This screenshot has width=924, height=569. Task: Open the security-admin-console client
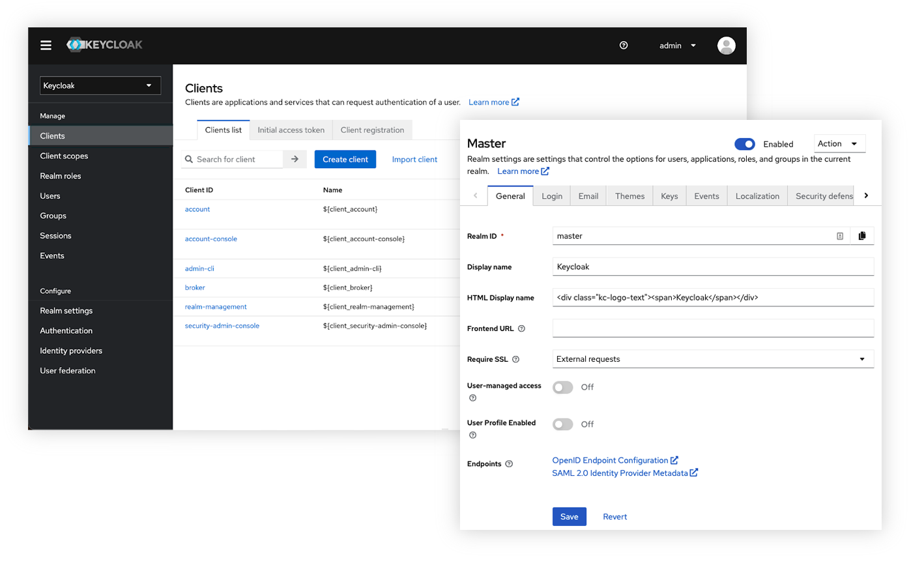[222, 326]
